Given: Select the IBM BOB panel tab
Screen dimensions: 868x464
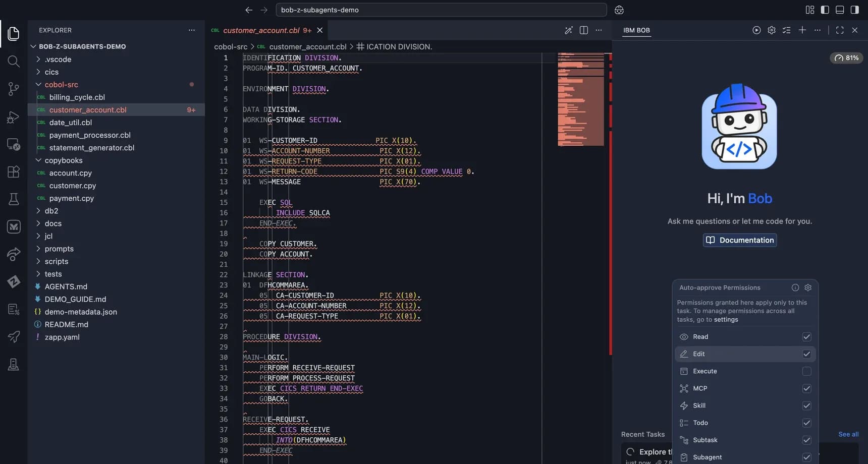Looking at the screenshot, I should click(636, 30).
